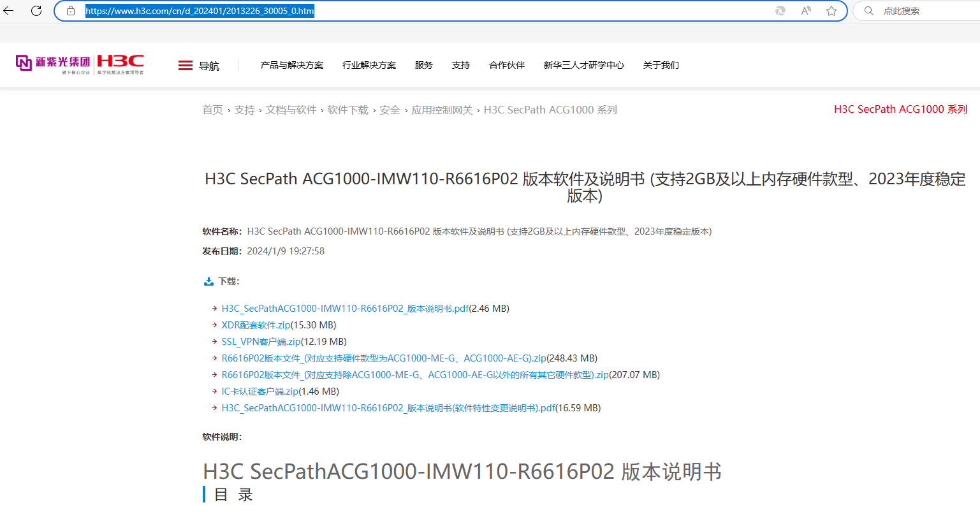Viewport: 980px width, 512px height.
Task: Open the hamburger navigation icon
Action: [x=186, y=66]
